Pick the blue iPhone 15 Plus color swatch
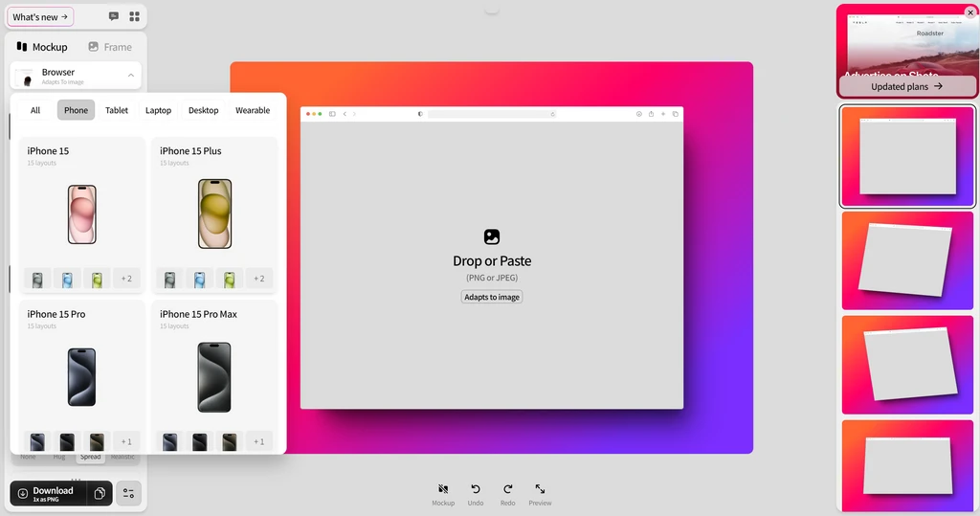980x516 pixels. click(x=199, y=279)
